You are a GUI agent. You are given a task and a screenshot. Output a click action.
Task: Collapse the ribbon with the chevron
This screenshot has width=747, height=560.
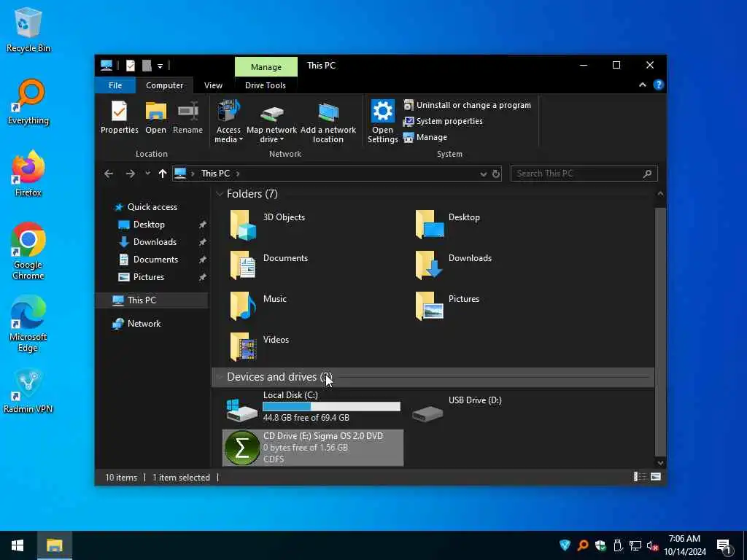(x=642, y=85)
